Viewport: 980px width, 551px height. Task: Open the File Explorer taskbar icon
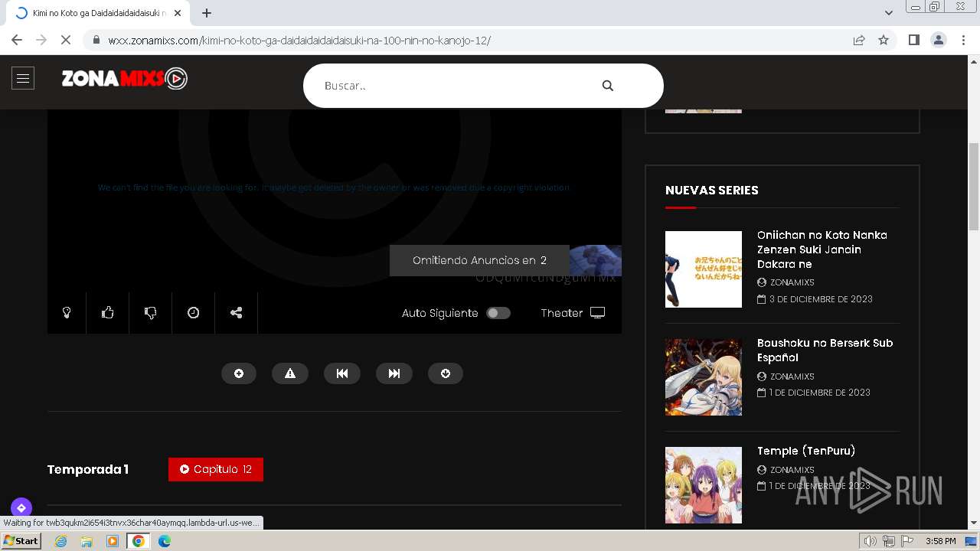click(x=87, y=541)
